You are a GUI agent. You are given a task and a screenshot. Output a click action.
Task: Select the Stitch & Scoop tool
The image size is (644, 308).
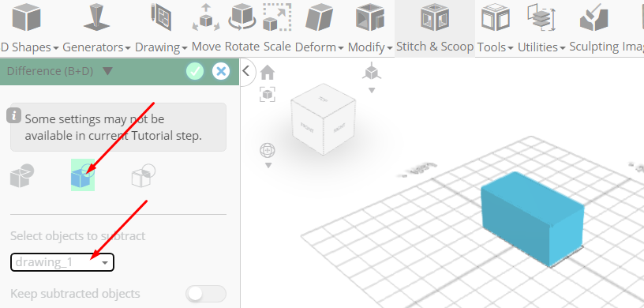(435, 28)
